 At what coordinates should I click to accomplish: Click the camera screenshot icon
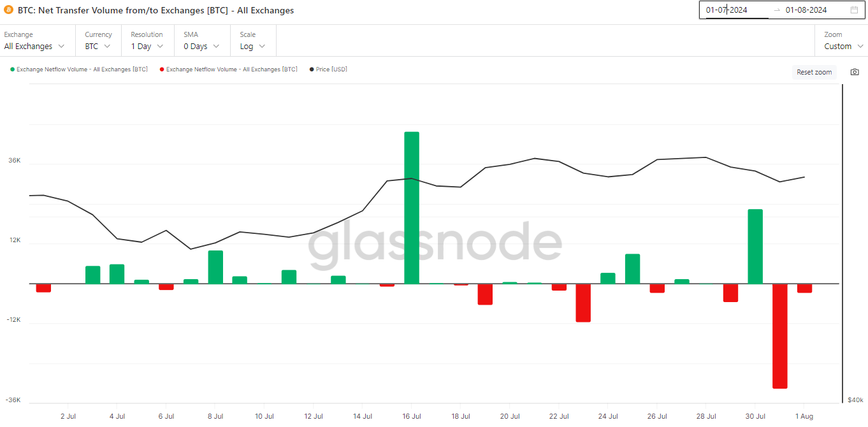[855, 72]
